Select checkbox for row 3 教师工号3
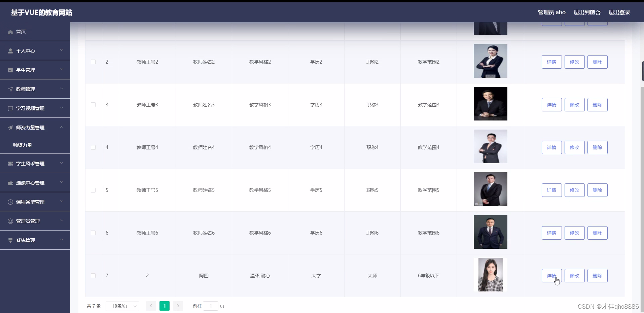This screenshot has height=313, width=644. [x=93, y=105]
